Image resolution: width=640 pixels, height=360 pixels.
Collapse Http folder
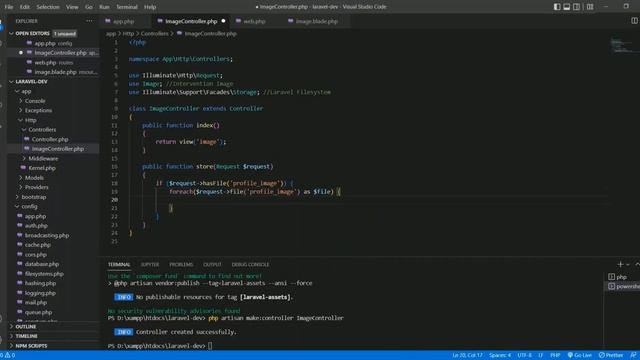(x=30, y=120)
